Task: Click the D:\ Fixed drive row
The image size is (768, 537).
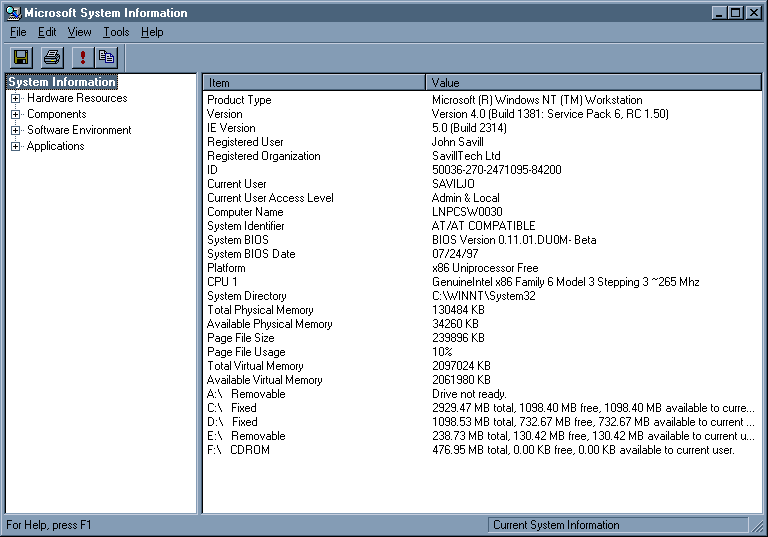Action: [482, 422]
